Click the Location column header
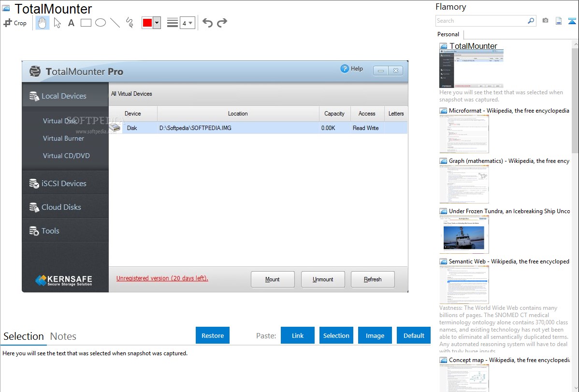 [238, 114]
